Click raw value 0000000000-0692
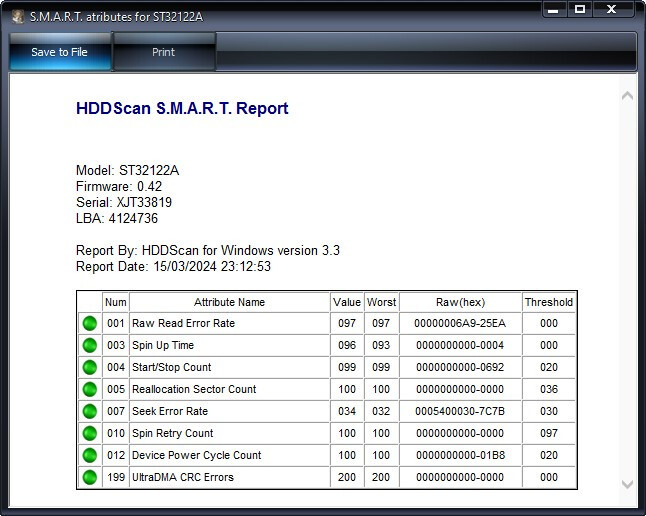Viewport: 646px width, 516px height. (x=460, y=367)
